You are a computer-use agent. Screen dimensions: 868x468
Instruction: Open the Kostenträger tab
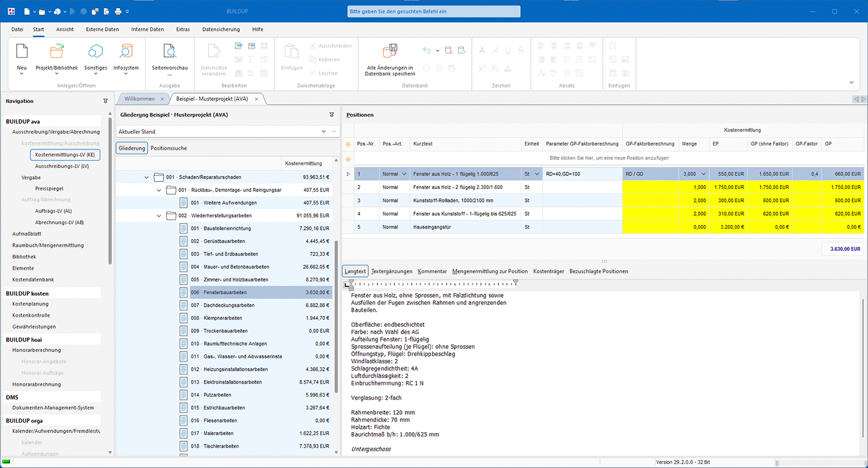click(549, 271)
